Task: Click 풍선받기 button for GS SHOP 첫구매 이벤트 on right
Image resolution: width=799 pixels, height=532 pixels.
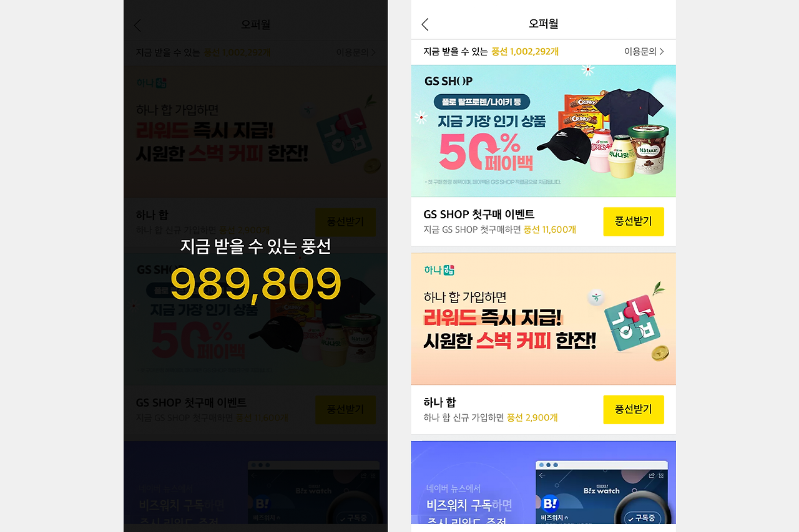Action: pyautogui.click(x=634, y=221)
